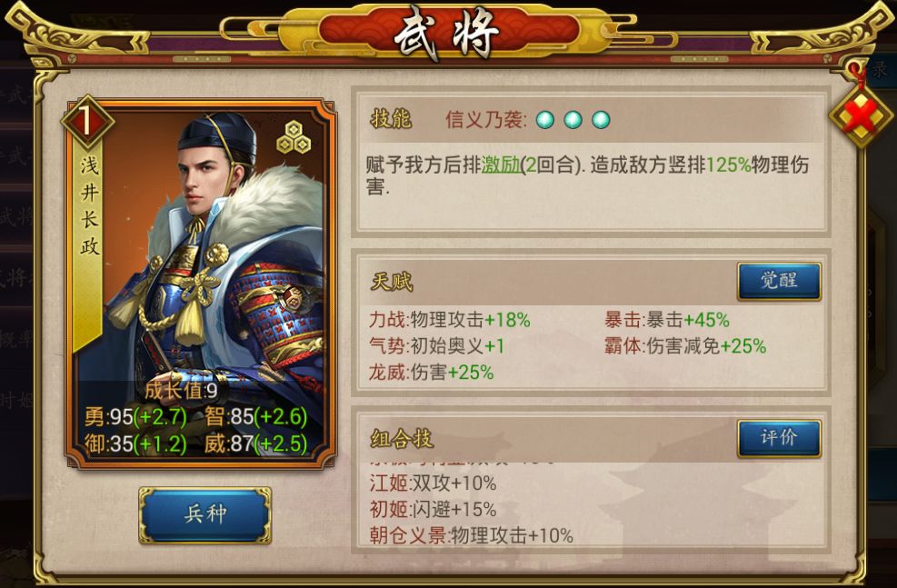This screenshot has width=897, height=588.
Task: Select the 力战 physical attack talent
Action: coord(449,319)
